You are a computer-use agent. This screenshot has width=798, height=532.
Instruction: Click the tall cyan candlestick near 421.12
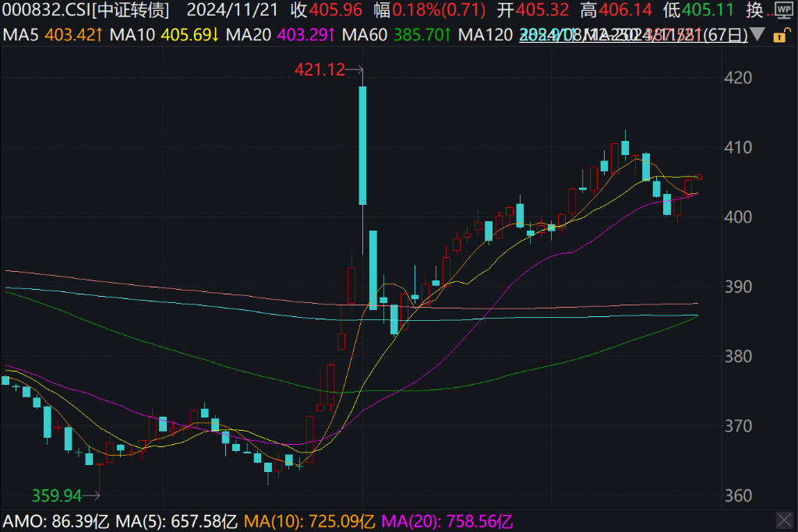362,145
